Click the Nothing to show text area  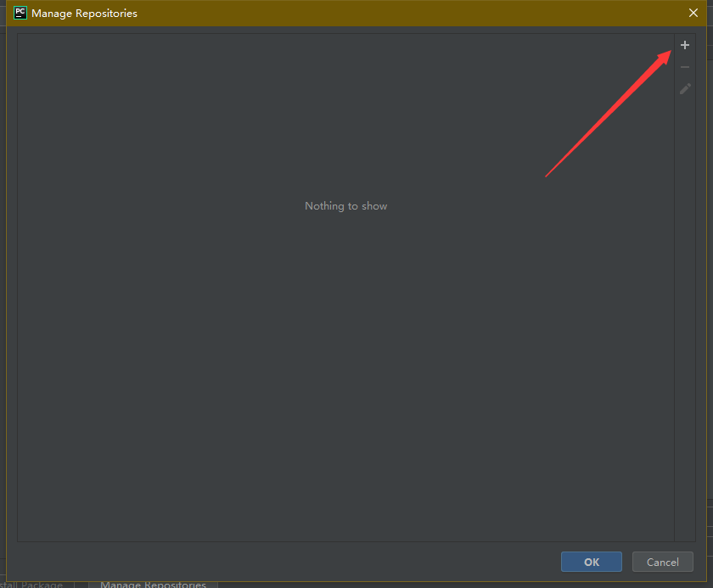(x=345, y=205)
